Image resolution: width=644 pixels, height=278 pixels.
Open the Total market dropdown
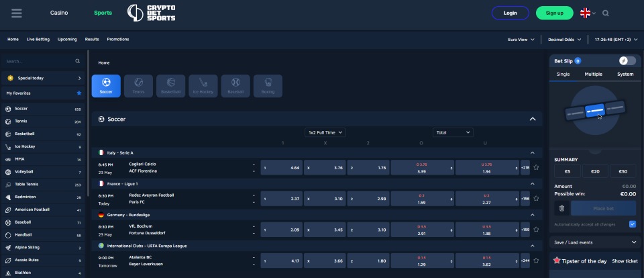pos(453,132)
